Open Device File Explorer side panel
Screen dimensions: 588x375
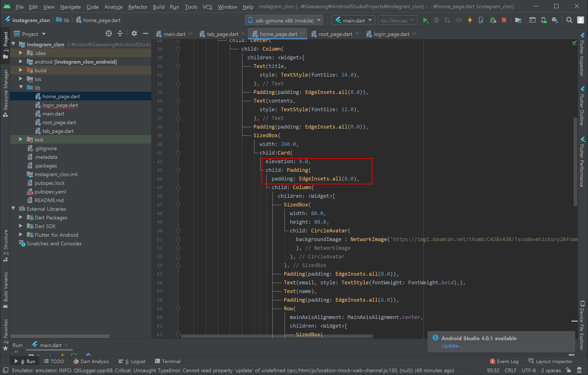coord(582,325)
